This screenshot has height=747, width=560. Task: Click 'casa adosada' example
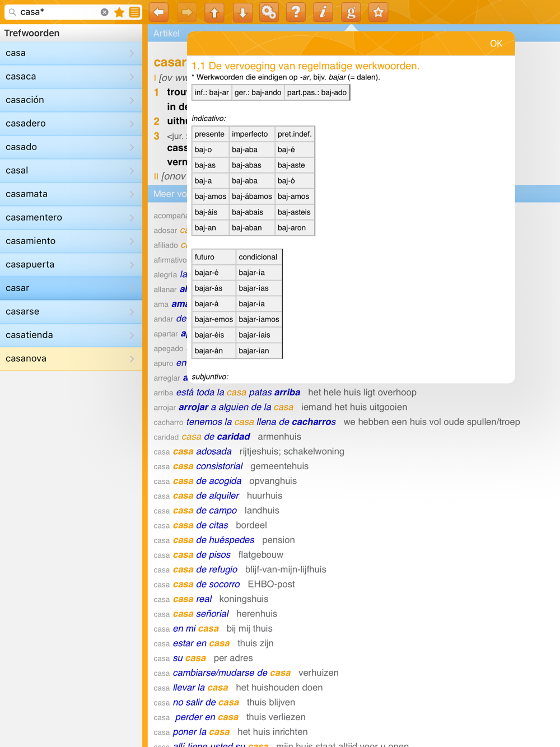[202, 451]
